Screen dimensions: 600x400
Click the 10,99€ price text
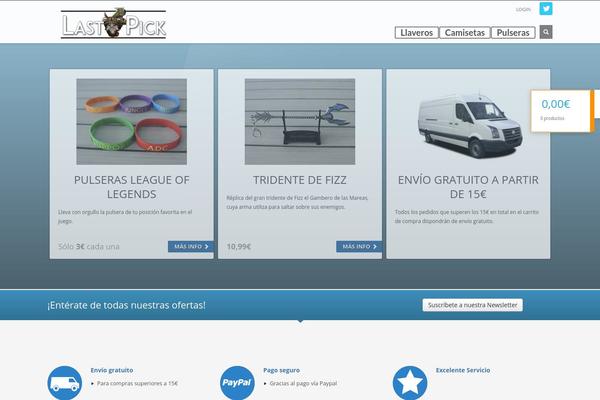tap(239, 247)
